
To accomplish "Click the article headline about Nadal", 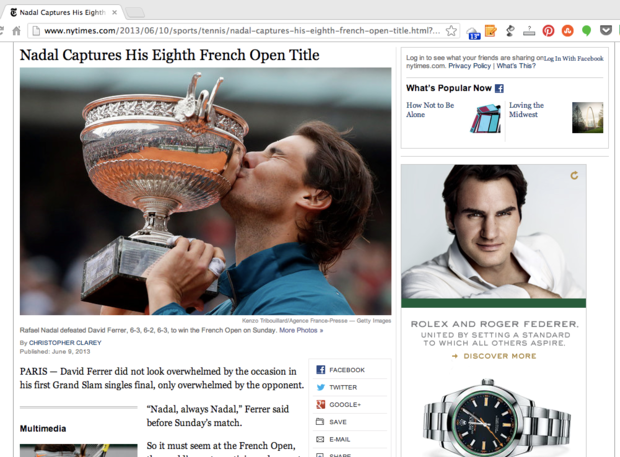I will point(170,55).
